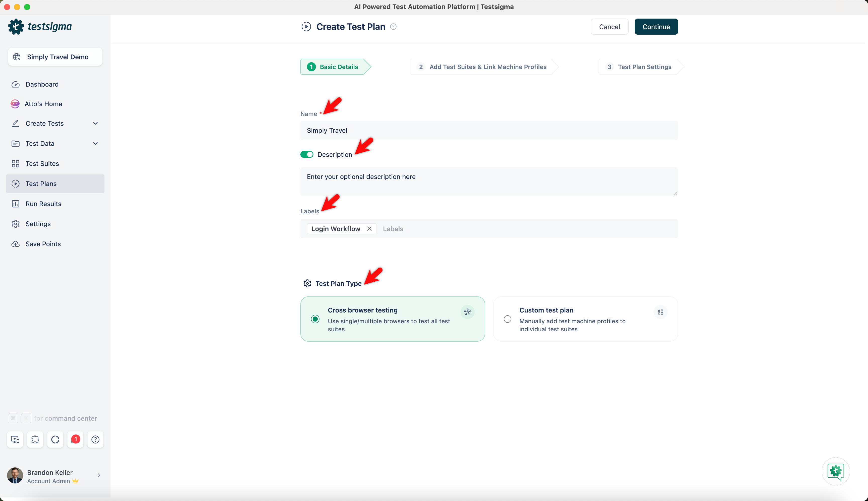This screenshot has height=501, width=868.
Task: Click the puzzle piece addons icon
Action: pos(35,440)
